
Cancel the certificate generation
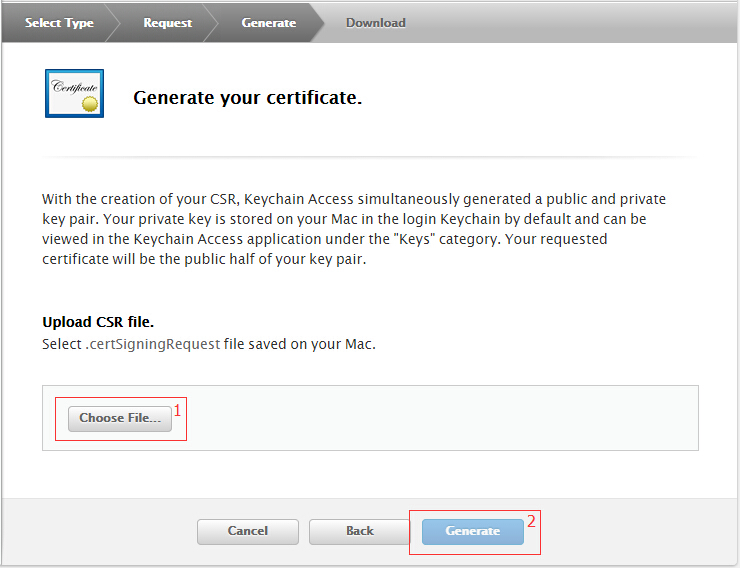click(x=248, y=532)
